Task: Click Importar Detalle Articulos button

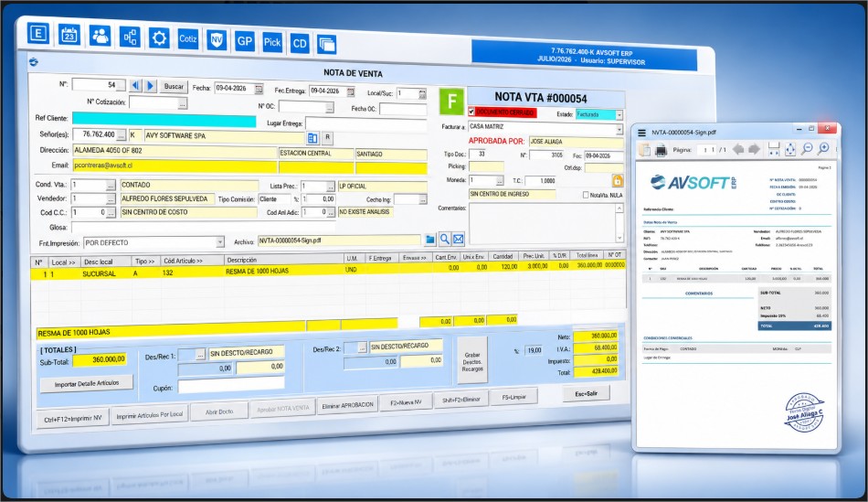Action: coord(87,383)
